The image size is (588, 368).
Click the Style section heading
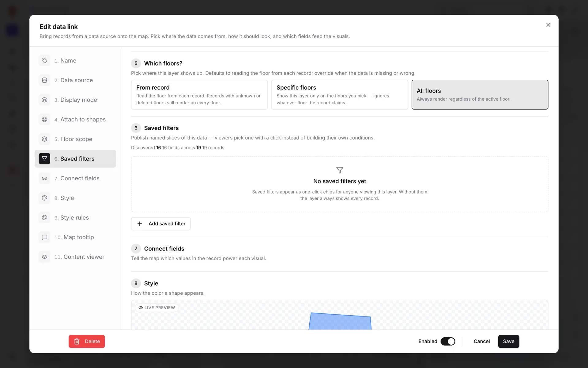click(x=151, y=283)
